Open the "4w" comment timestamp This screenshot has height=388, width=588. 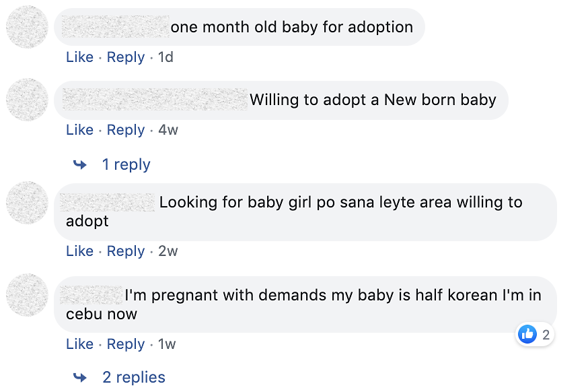pyautogui.click(x=168, y=130)
